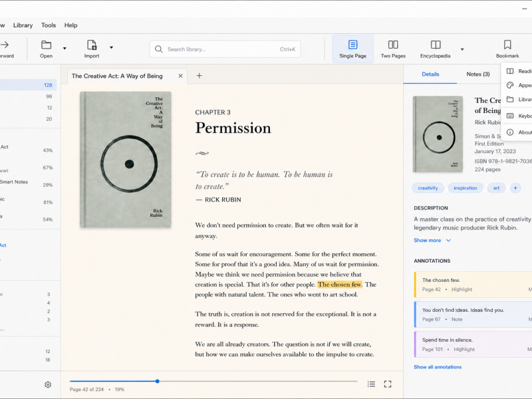This screenshot has width=532, height=399.
Task: Click the highlighted 'The chosen few' text
Action: click(x=340, y=285)
